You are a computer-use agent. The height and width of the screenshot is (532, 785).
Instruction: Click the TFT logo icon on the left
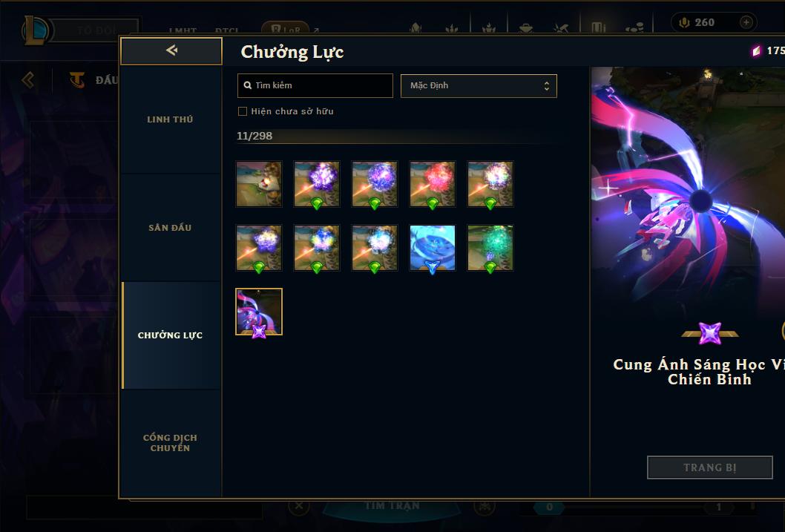click(x=77, y=80)
